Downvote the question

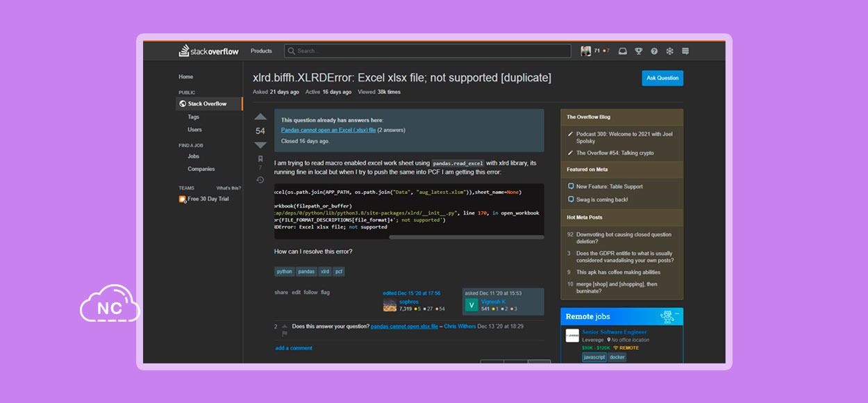tap(260, 145)
